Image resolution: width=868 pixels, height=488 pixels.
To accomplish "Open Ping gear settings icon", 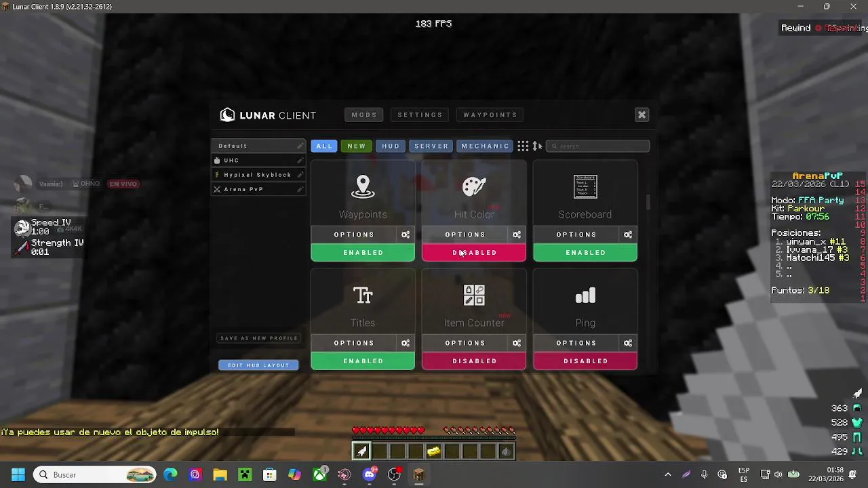I will coord(628,343).
